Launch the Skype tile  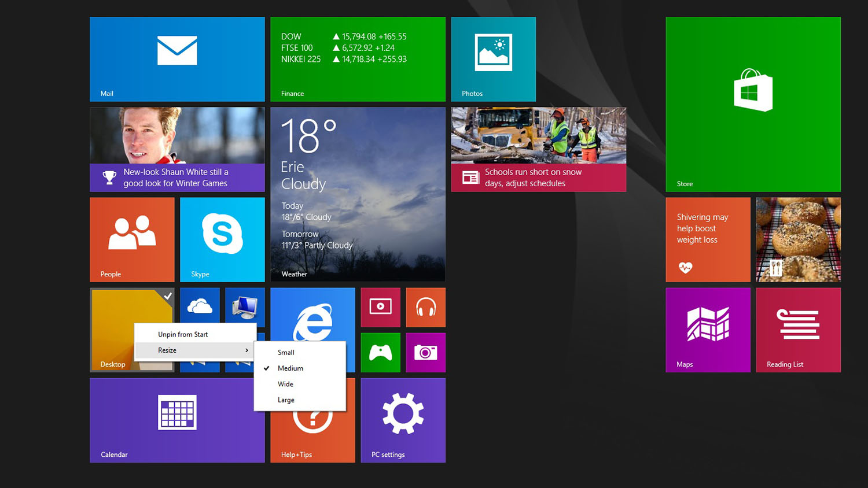click(222, 240)
